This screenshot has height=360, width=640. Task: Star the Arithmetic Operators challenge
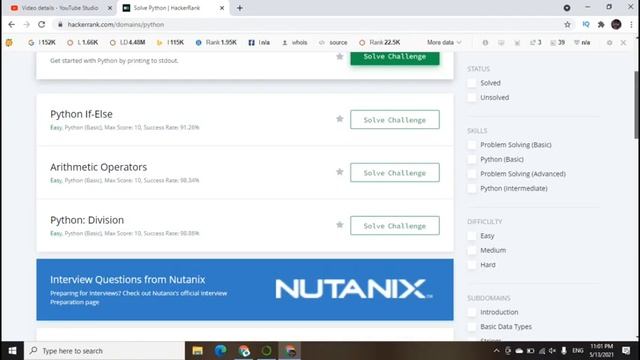coord(340,172)
